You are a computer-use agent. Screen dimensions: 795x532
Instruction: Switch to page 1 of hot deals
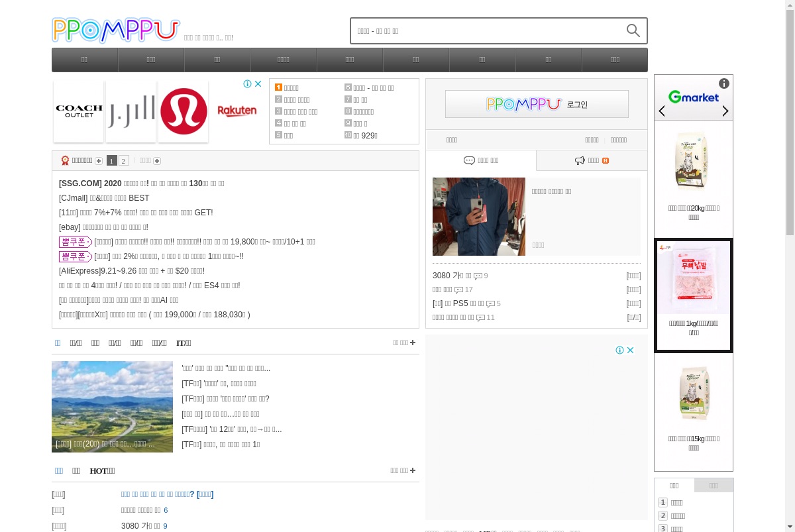pos(112,161)
